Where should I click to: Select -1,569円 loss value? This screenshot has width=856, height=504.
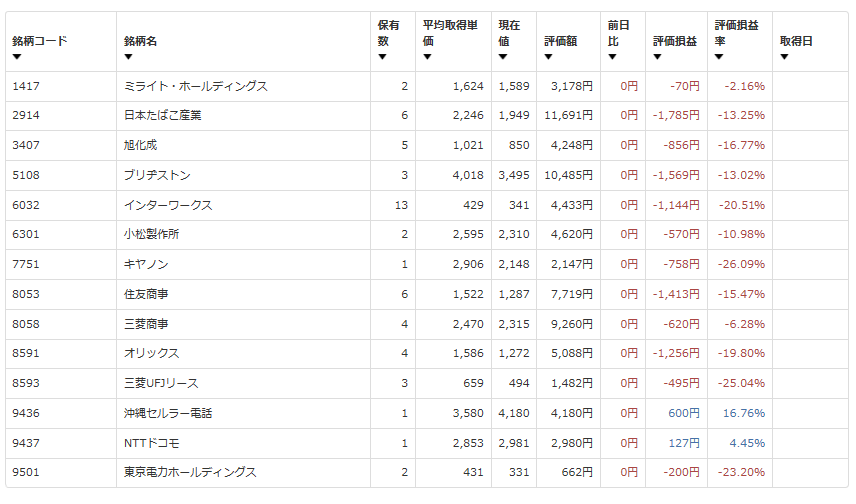tap(676, 175)
